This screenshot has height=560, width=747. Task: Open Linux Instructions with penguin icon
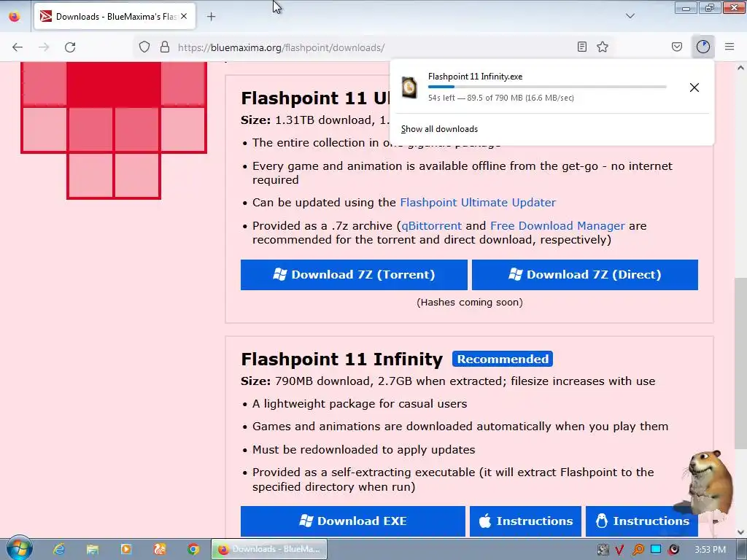point(642,521)
